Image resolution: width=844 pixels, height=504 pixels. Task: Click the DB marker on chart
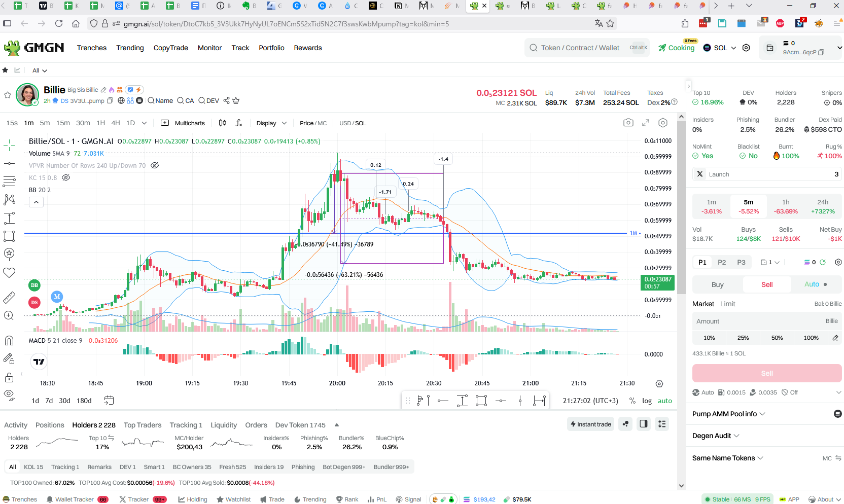click(x=34, y=285)
